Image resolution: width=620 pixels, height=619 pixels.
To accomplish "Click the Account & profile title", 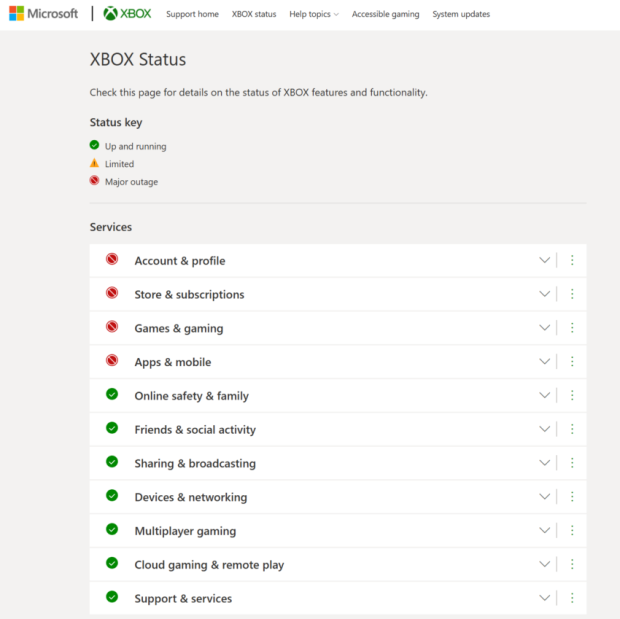I will point(180,261).
